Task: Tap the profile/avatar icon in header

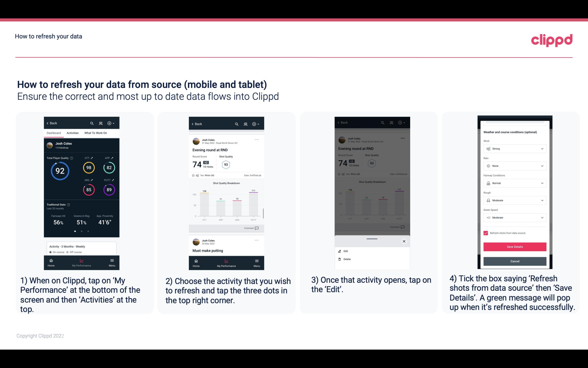Action: [x=100, y=123]
